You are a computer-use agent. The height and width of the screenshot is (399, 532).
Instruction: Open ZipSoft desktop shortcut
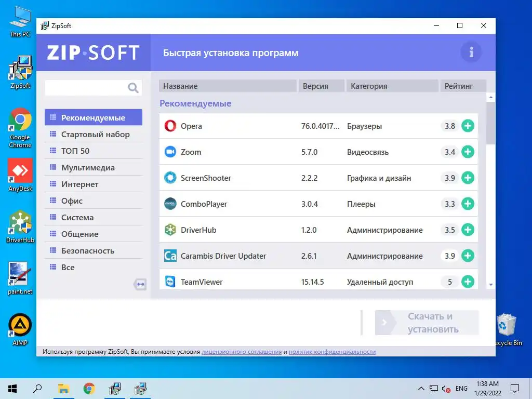(x=20, y=72)
